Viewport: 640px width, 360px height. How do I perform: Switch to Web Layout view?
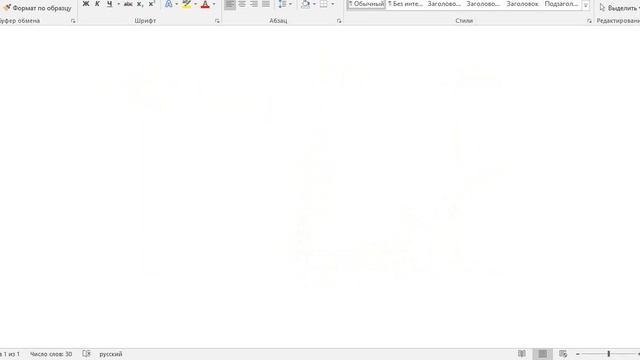click(x=563, y=354)
